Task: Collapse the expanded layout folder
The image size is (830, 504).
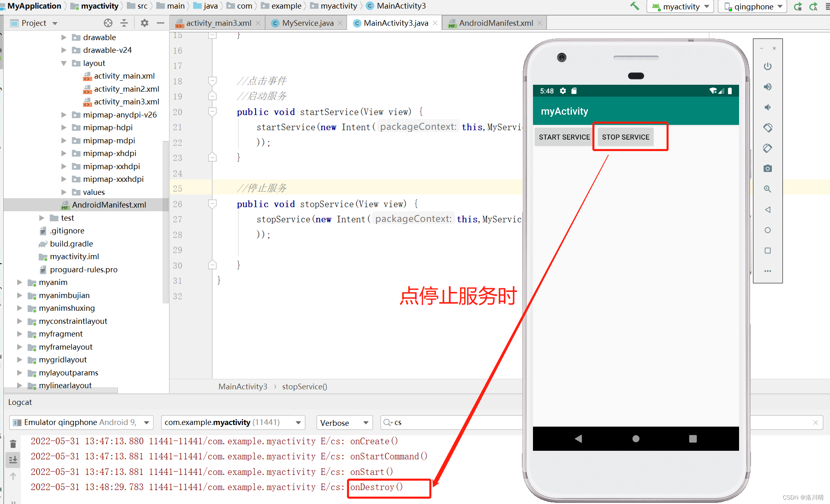Action: pos(63,63)
